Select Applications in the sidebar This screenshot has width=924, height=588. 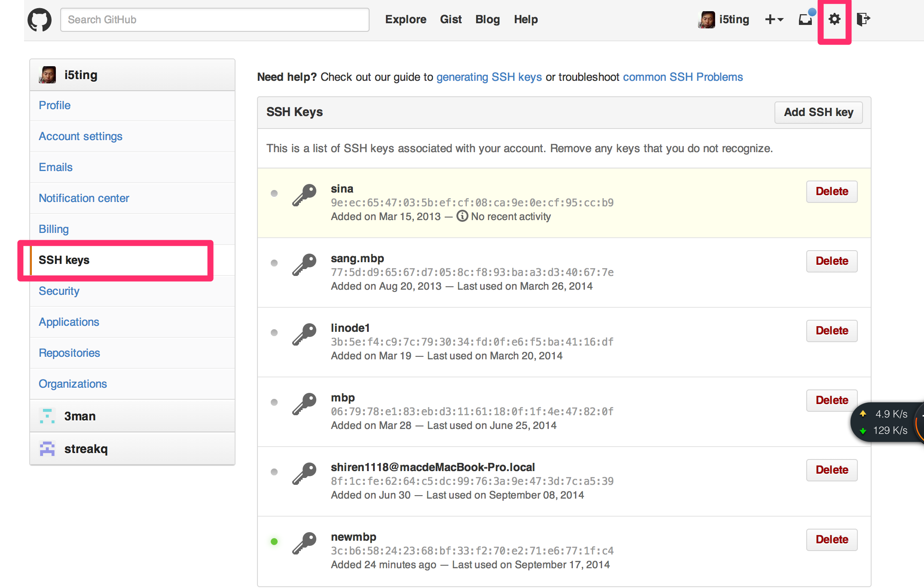(x=69, y=322)
